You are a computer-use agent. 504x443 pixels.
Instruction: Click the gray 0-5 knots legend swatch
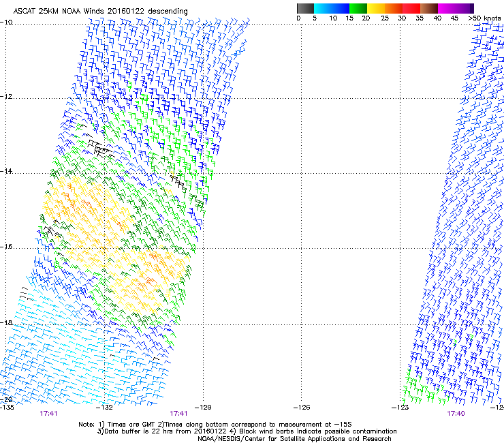(305, 8)
